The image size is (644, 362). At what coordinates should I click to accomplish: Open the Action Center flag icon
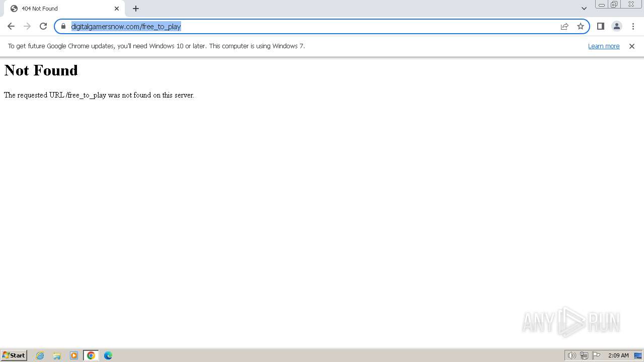596,355
